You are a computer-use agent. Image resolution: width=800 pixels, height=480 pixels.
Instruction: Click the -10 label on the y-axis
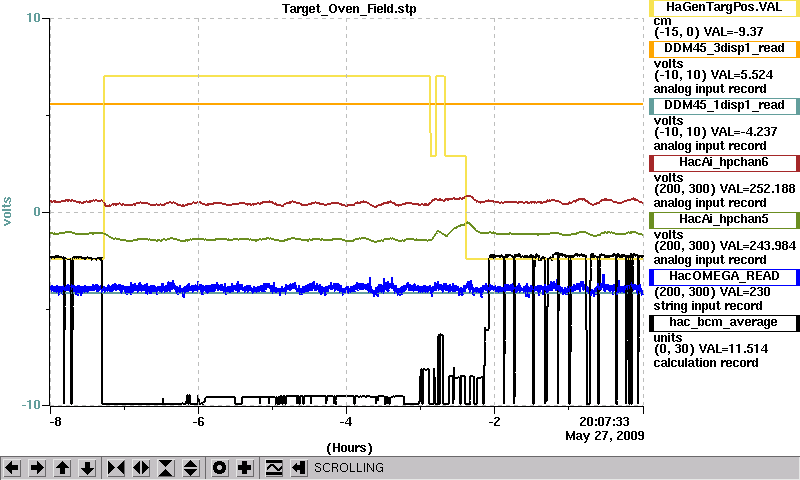click(31, 405)
